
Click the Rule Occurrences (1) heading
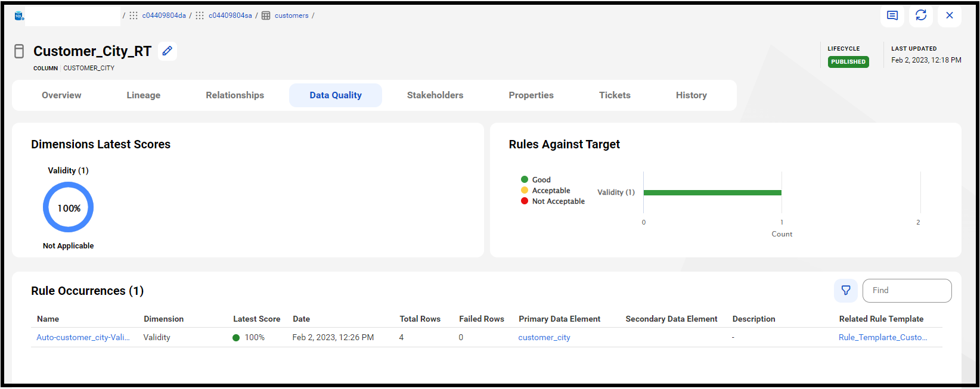pos(87,291)
